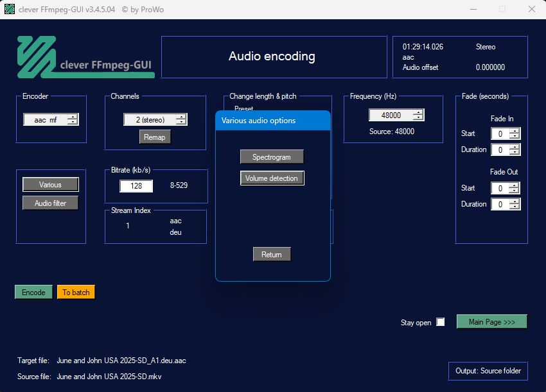
Task: Minimize the clever FFmpeg-GUI window
Action: tap(473, 10)
